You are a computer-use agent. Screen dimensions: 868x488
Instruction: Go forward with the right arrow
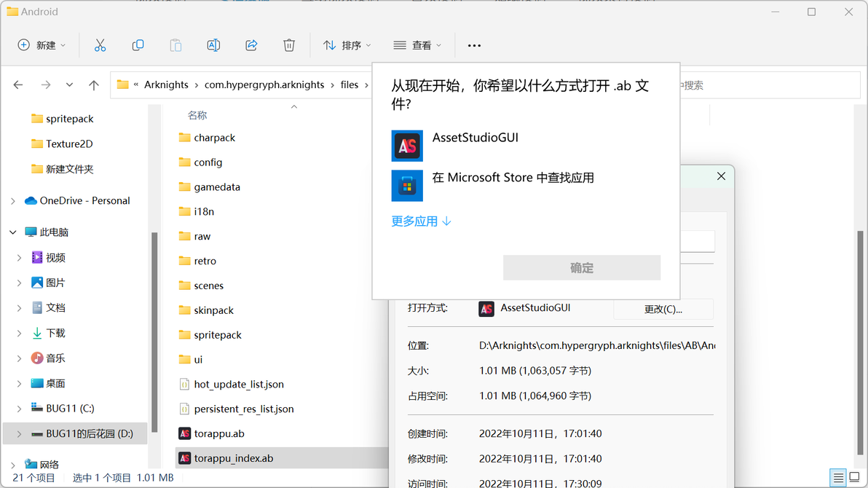click(46, 84)
